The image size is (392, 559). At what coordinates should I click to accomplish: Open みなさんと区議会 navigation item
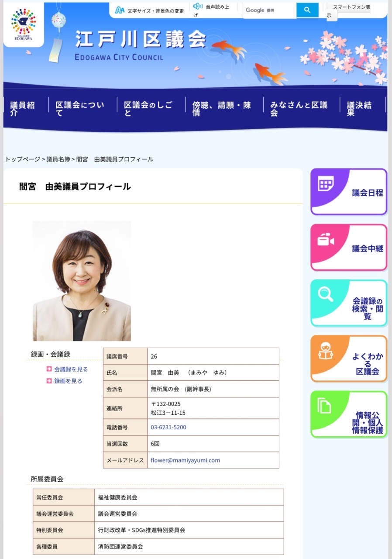[x=299, y=109]
